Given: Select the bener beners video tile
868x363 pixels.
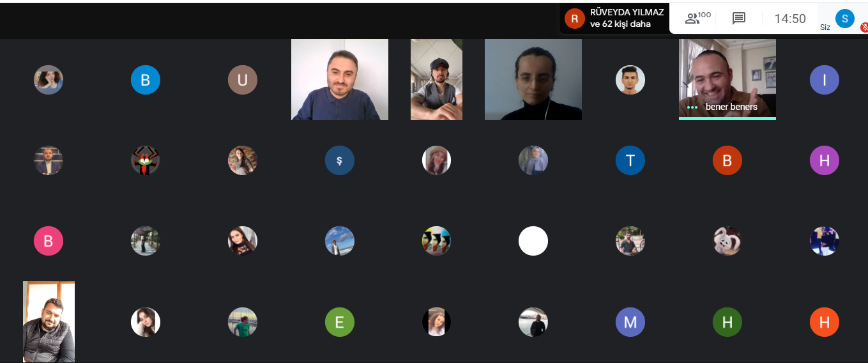Looking at the screenshot, I should (727, 79).
